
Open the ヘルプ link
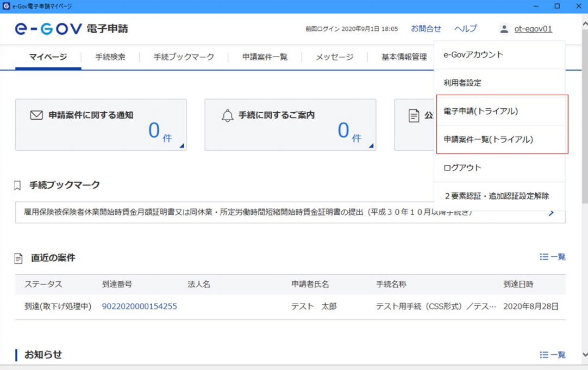465,28
